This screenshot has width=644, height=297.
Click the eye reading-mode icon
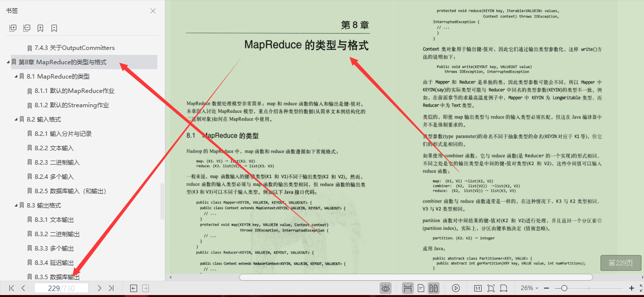tap(386, 288)
